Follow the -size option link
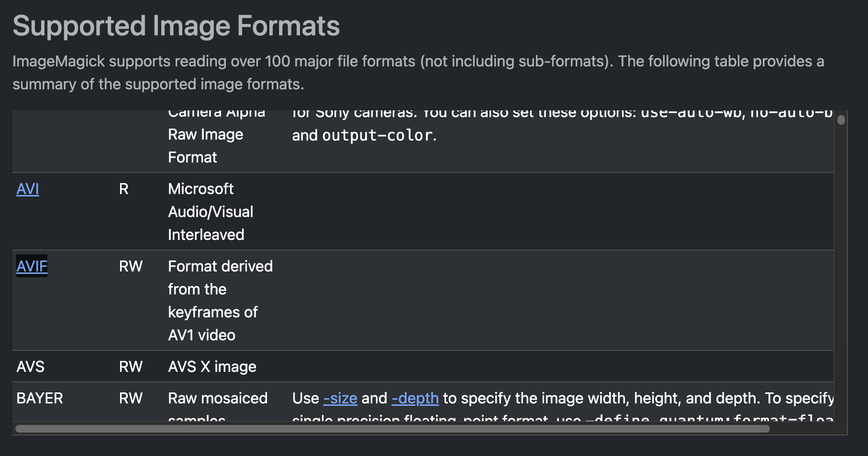Screen dimensions: 868x456 [x=340, y=398]
